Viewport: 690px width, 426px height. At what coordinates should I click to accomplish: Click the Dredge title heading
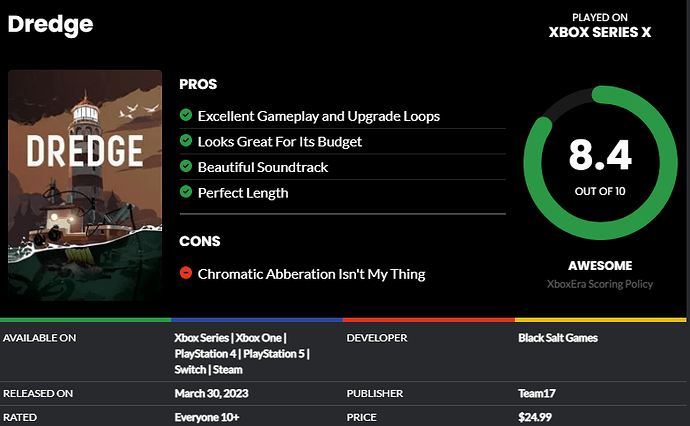50,25
